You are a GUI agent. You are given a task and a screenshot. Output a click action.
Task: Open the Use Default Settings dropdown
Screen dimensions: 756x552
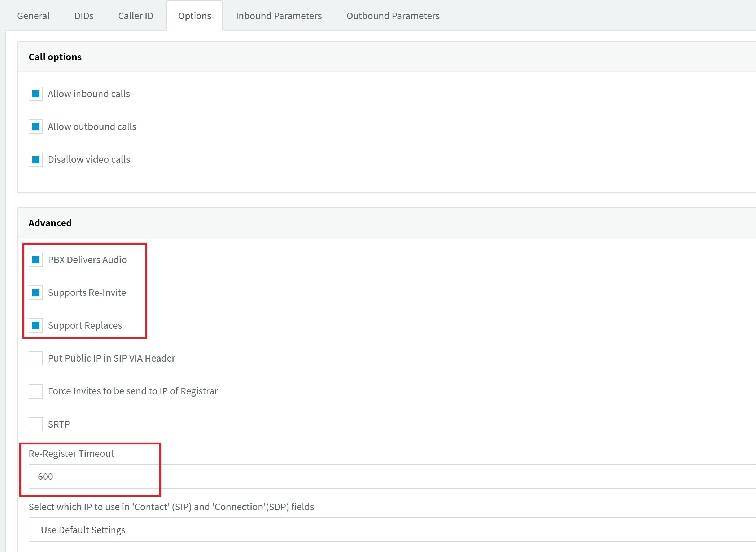coord(392,530)
